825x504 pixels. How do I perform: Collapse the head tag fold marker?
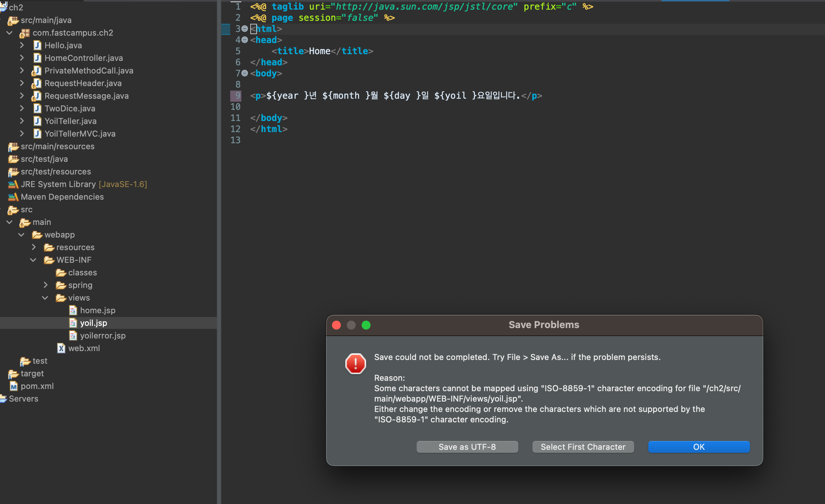click(x=245, y=40)
